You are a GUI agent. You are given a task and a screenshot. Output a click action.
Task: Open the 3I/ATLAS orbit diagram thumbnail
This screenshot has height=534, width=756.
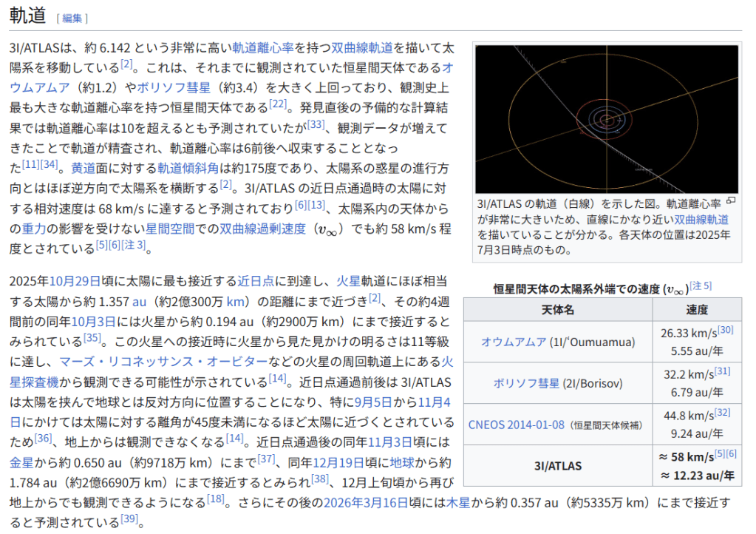click(x=606, y=119)
